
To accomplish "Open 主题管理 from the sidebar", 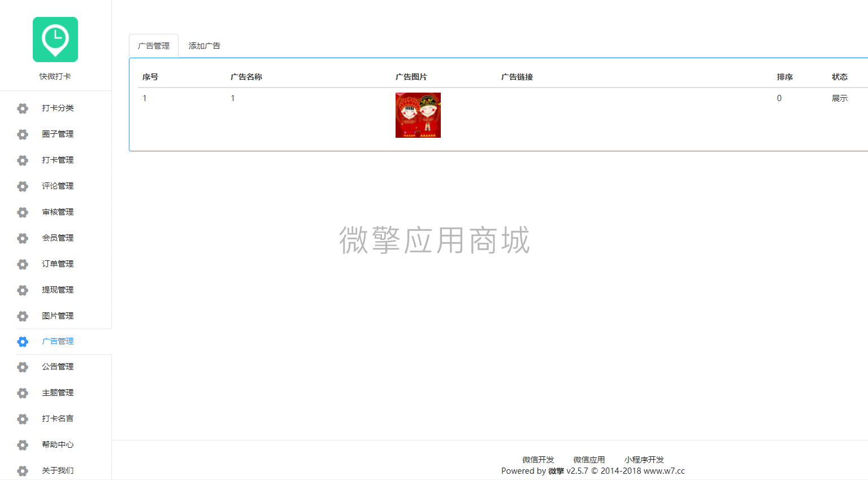I will coord(57,392).
